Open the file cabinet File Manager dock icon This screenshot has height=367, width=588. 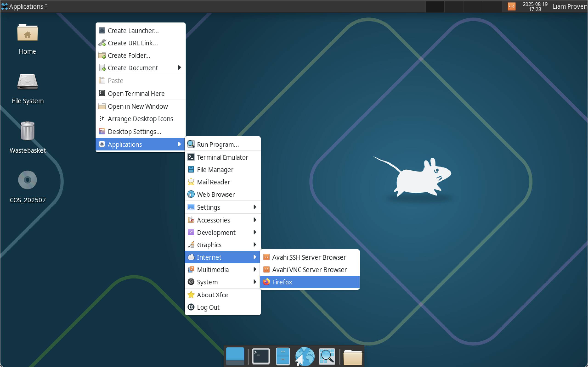[283, 356]
